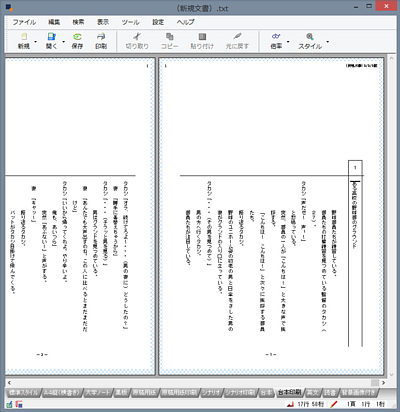Screen dimensions: 400x412
Task: Click the red pen icon in the status bar
Action: pos(333,404)
